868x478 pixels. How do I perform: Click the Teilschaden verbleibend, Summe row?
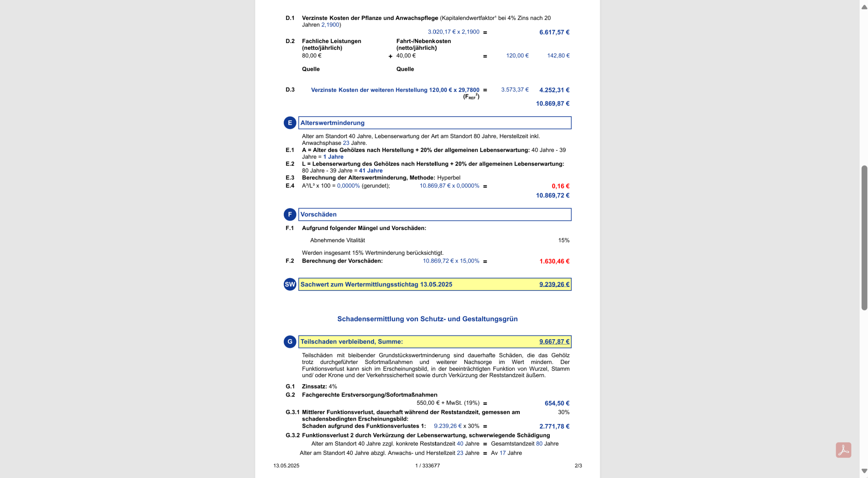click(x=435, y=342)
